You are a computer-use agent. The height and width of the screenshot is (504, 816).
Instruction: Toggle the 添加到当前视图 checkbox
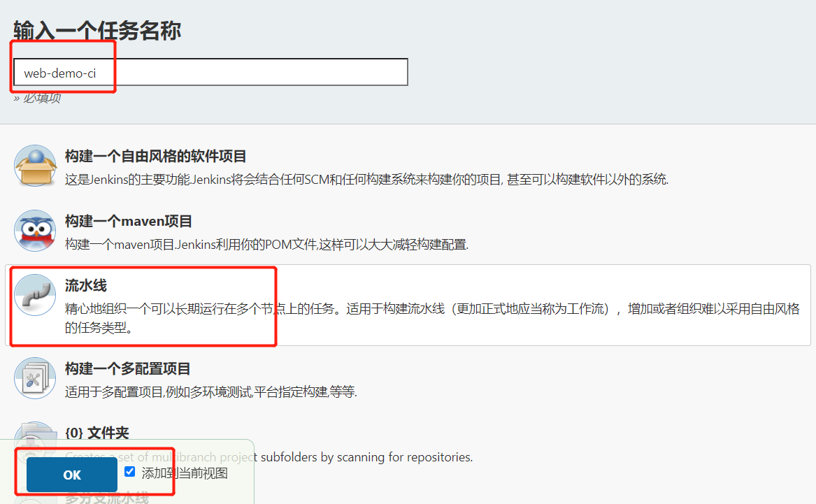(x=129, y=472)
